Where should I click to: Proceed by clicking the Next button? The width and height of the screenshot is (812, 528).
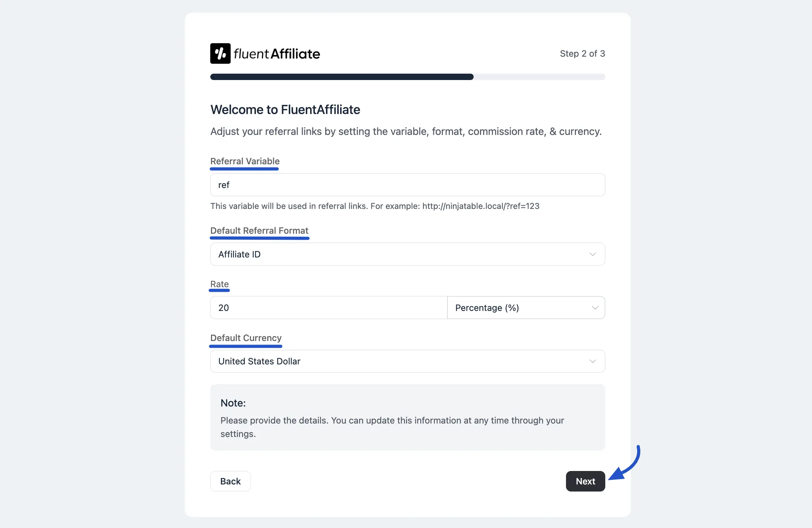pos(585,481)
